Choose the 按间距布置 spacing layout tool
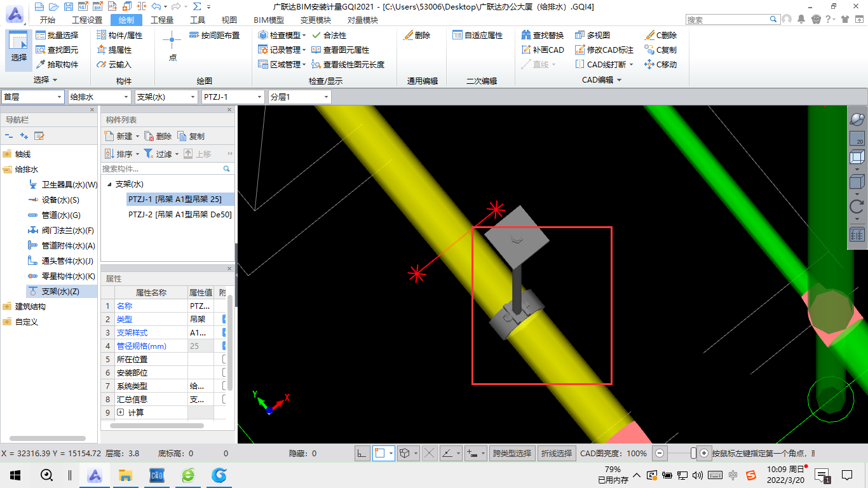This screenshot has height=488, width=868. pos(215,36)
